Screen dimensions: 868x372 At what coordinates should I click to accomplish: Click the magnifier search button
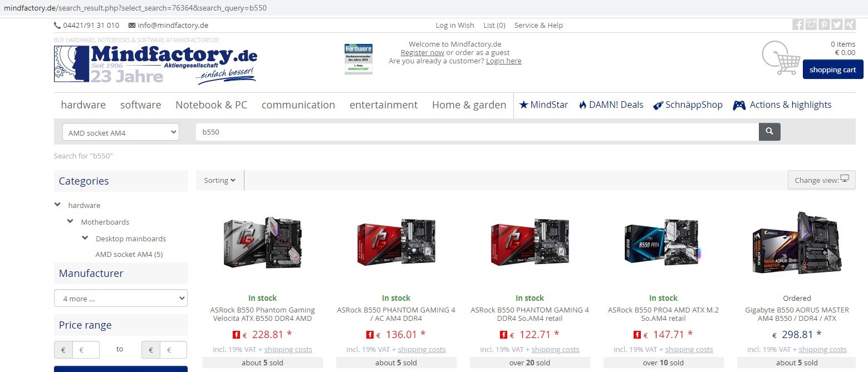(769, 132)
